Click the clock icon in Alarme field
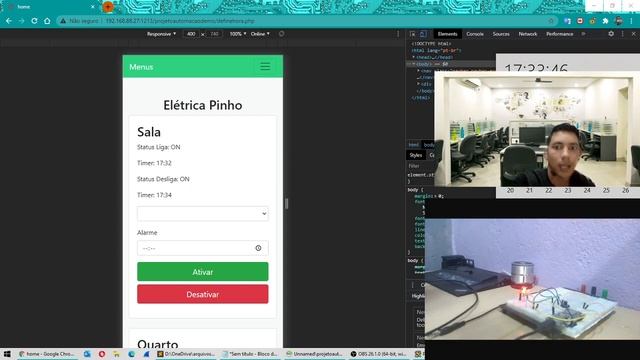The image size is (640, 360). click(x=258, y=248)
